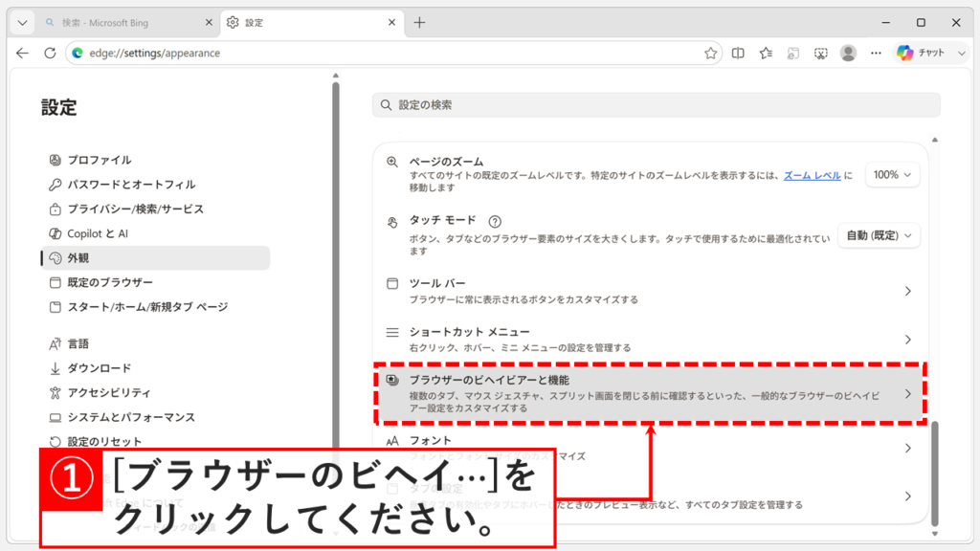Click the settings content vertical scrollbar thumb

pos(934,474)
